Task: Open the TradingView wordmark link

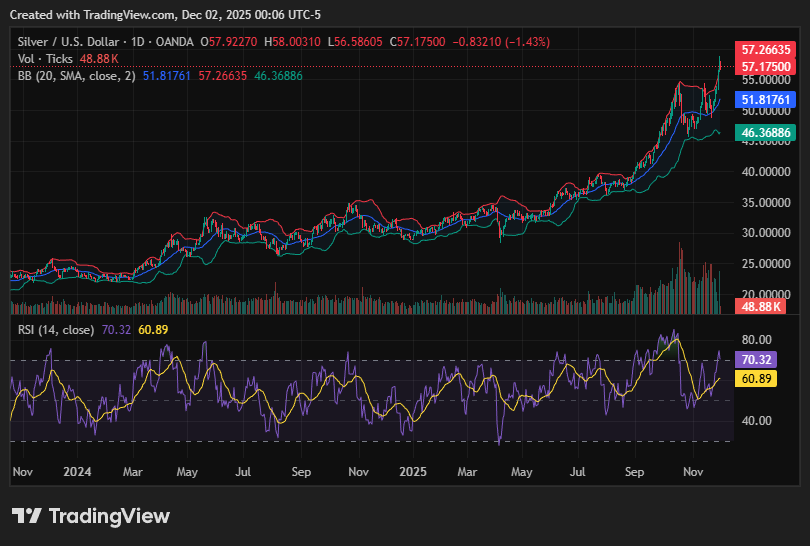Action: pyautogui.click(x=109, y=516)
